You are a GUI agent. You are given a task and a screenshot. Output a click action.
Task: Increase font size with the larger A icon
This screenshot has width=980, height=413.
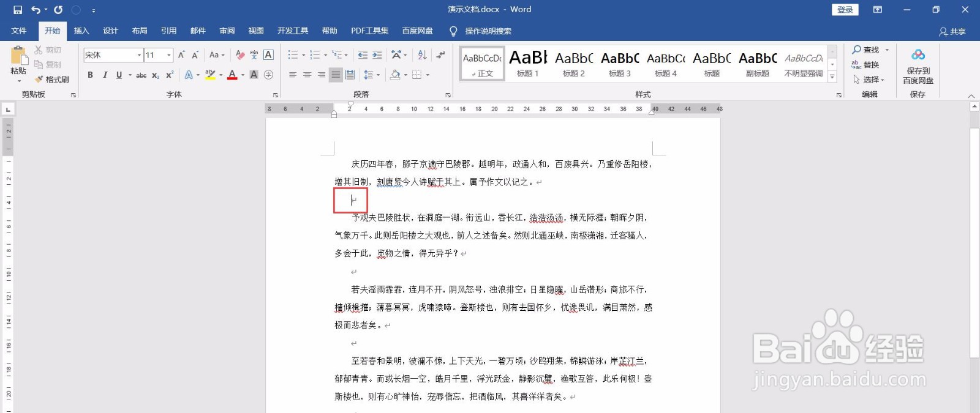182,55
